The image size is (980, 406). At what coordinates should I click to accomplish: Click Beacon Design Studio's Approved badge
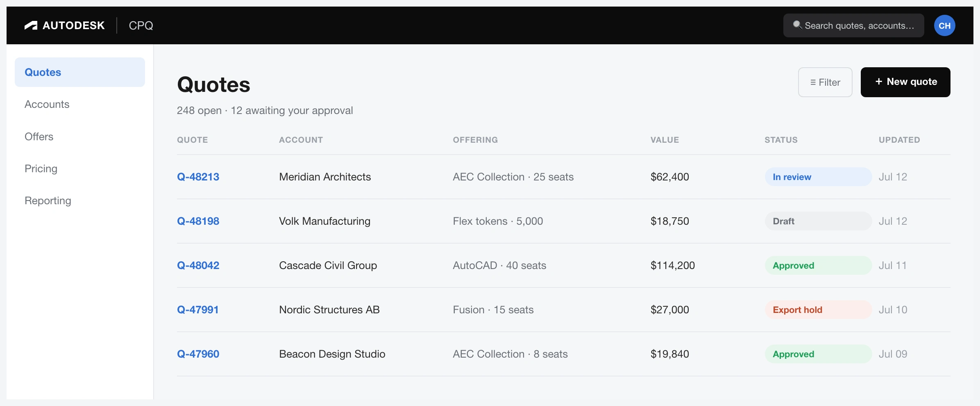[x=818, y=354]
